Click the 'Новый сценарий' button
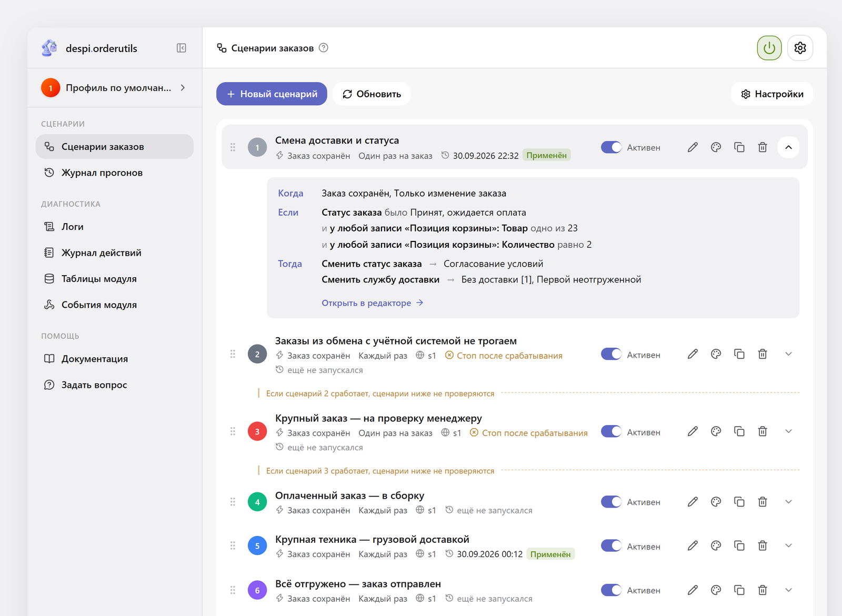The width and height of the screenshot is (842, 616). [x=272, y=94]
